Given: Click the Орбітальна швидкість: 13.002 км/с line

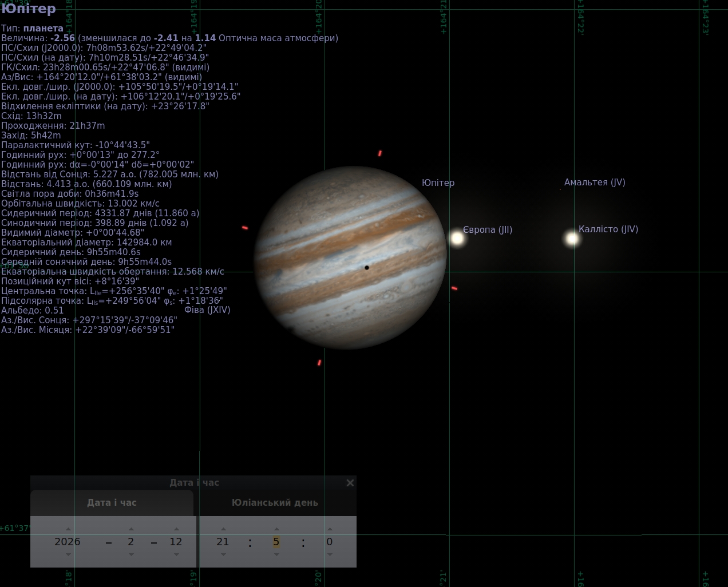Looking at the screenshot, I should [x=80, y=204].
